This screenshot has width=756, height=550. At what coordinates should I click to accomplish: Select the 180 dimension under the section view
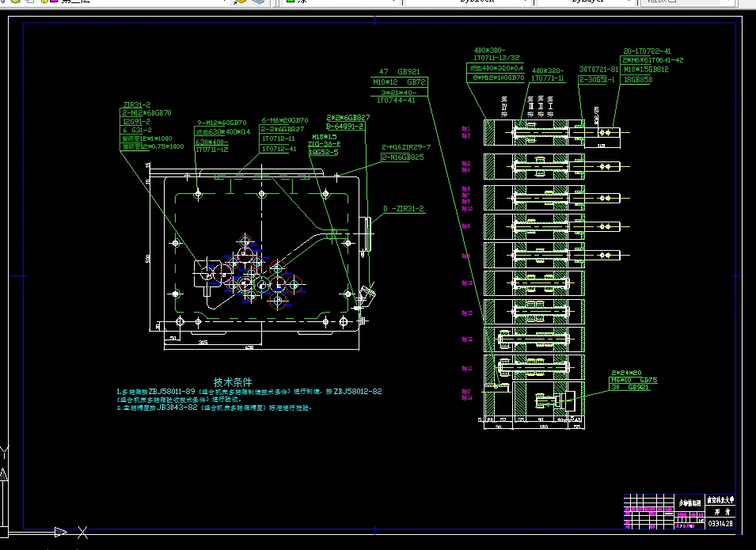click(544, 427)
